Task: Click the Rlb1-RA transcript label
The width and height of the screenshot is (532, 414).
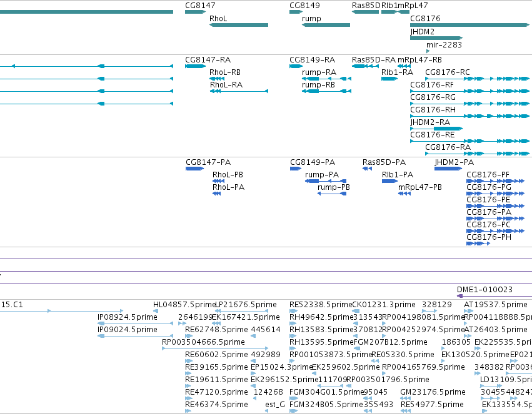Action: tap(397, 72)
